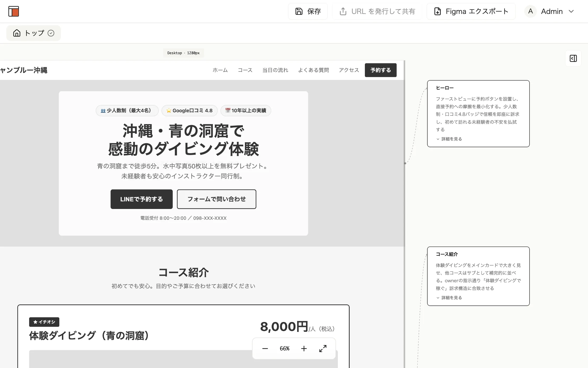Click the Admin chevron arrow
The height and width of the screenshot is (368, 588).
tap(571, 11)
